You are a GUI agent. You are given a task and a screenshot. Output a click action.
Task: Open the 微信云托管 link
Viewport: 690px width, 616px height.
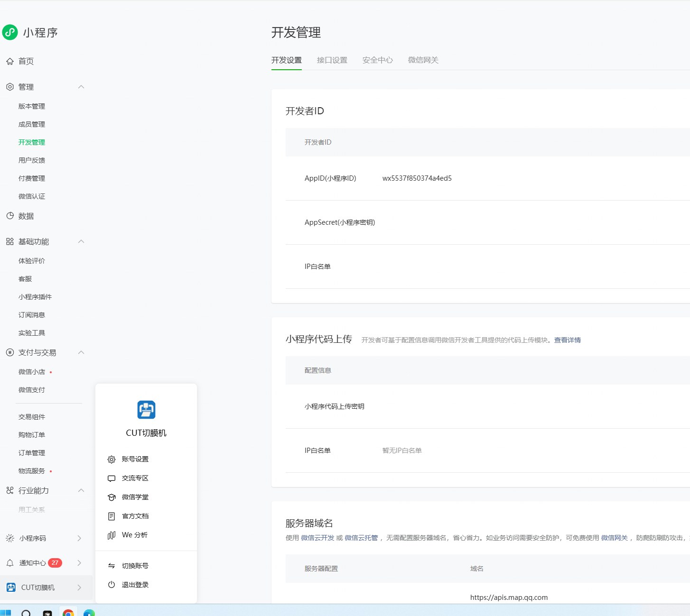coord(361,538)
